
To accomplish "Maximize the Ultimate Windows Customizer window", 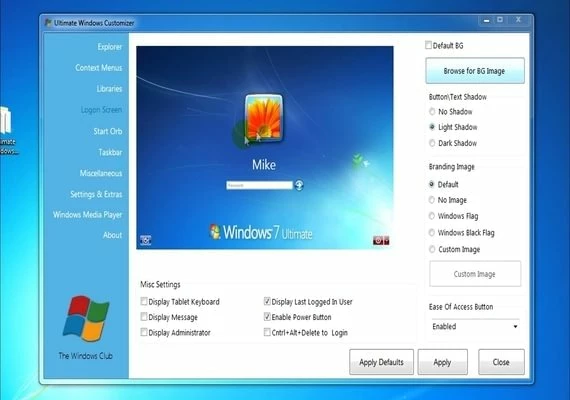I will pos(500,20).
